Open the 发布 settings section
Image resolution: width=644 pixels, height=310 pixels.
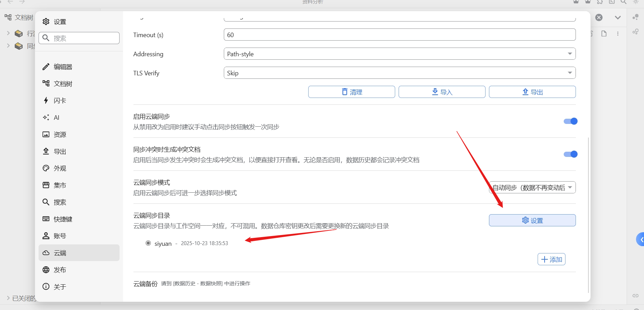(x=79, y=270)
